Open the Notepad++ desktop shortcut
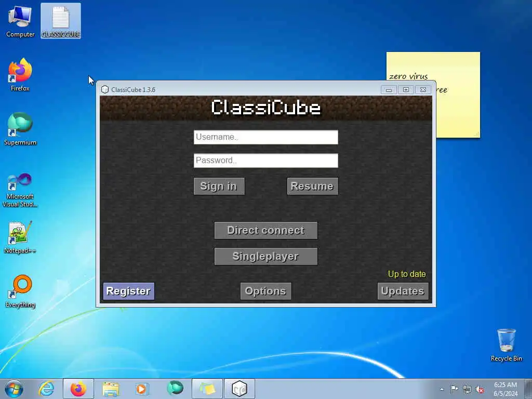The width and height of the screenshot is (532, 399). pyautogui.click(x=20, y=237)
